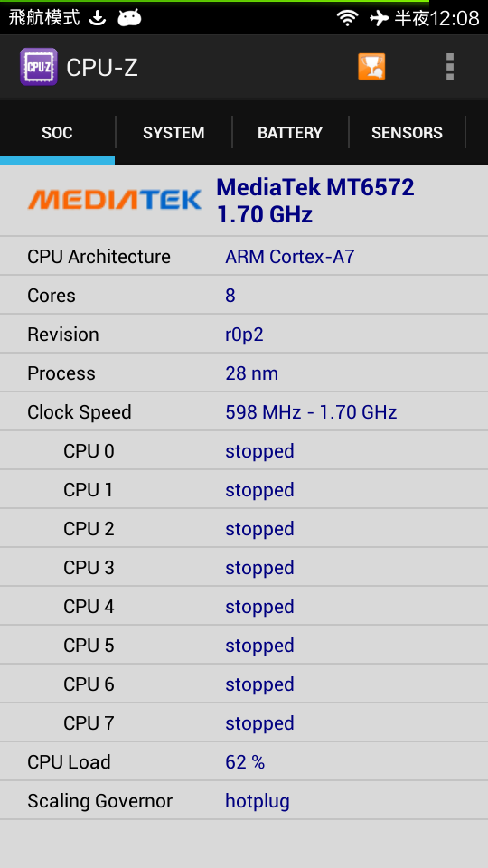
Task: Tap the airplane mode status icon
Action: (x=379, y=18)
